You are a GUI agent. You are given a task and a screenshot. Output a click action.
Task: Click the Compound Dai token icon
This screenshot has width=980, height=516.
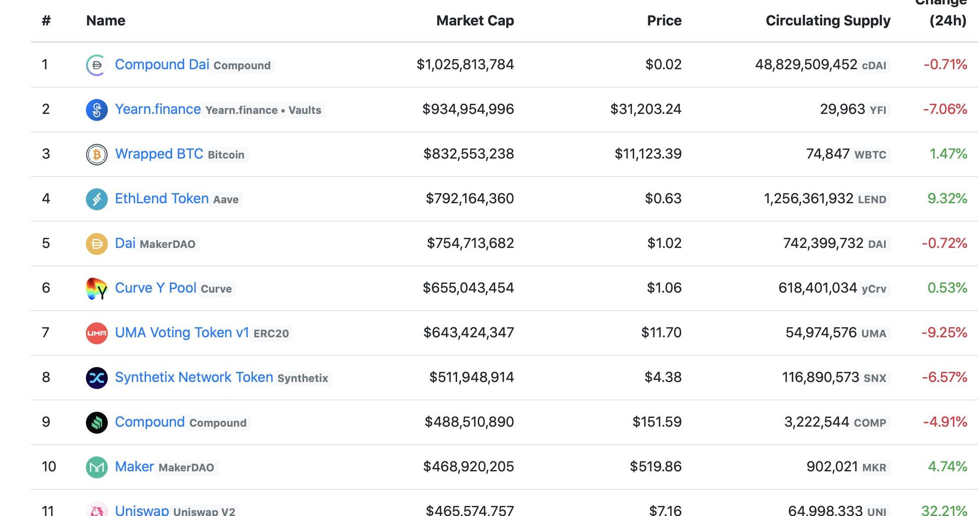[x=96, y=65]
